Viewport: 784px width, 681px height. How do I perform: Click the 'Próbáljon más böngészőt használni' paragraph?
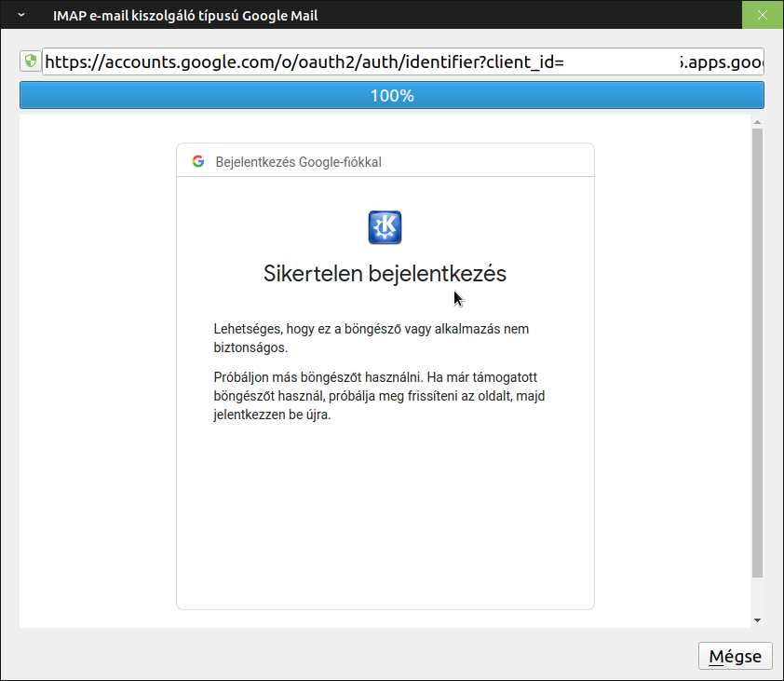point(380,396)
